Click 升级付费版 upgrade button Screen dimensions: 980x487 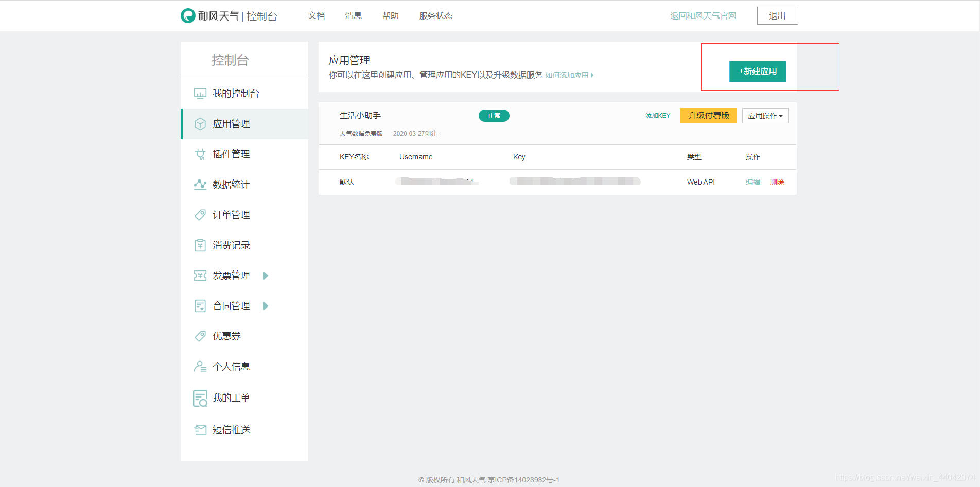708,115
